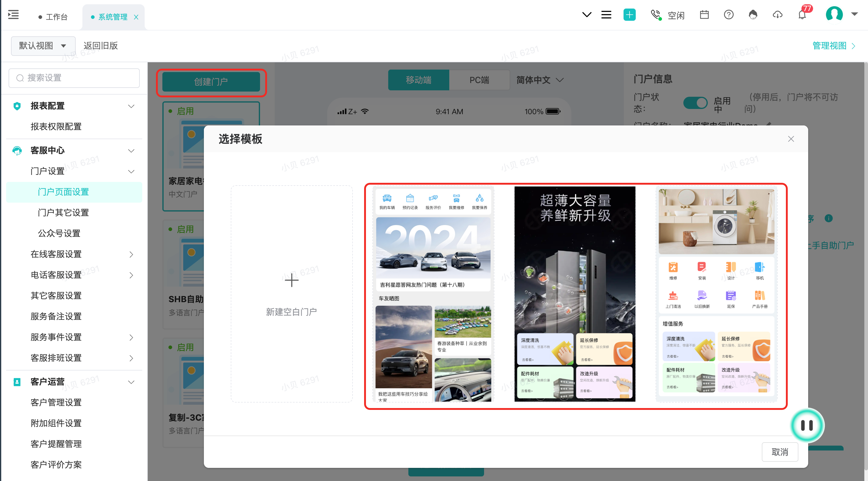Expand 服务事件设置 submenu
The width and height of the screenshot is (868, 481).
131,338
